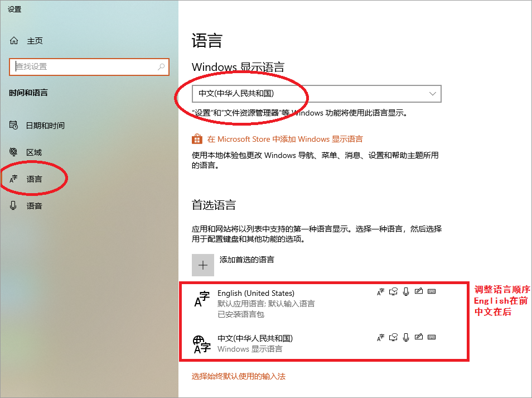Open 在 Microsoft Store 中添加 Windows 显示语言 link
This screenshot has width=532, height=398.
284,139
